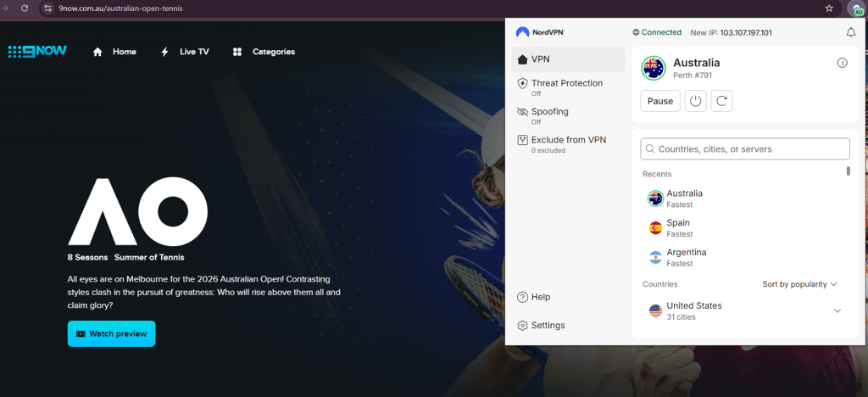Open Help in NordVPN sidebar
The height and width of the screenshot is (397, 868).
(534, 298)
